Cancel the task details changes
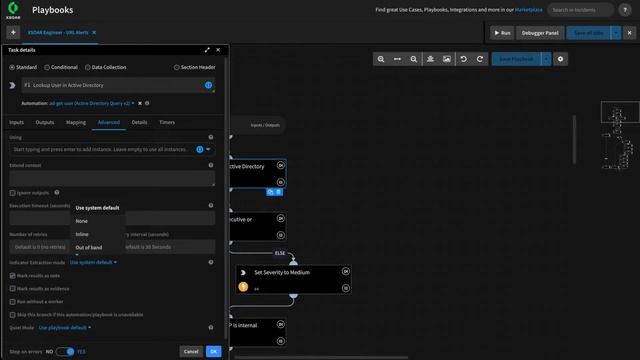The height and width of the screenshot is (360, 640). pos(191,351)
